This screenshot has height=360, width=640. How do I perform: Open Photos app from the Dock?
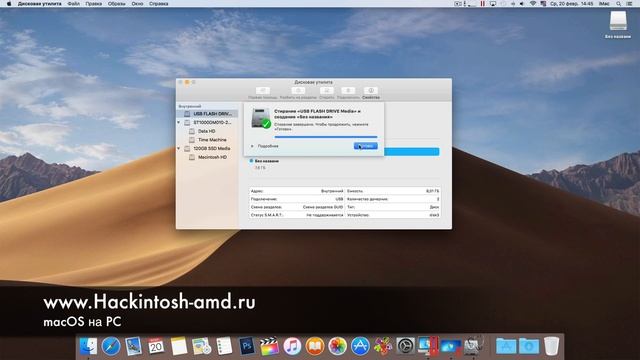coord(338,346)
